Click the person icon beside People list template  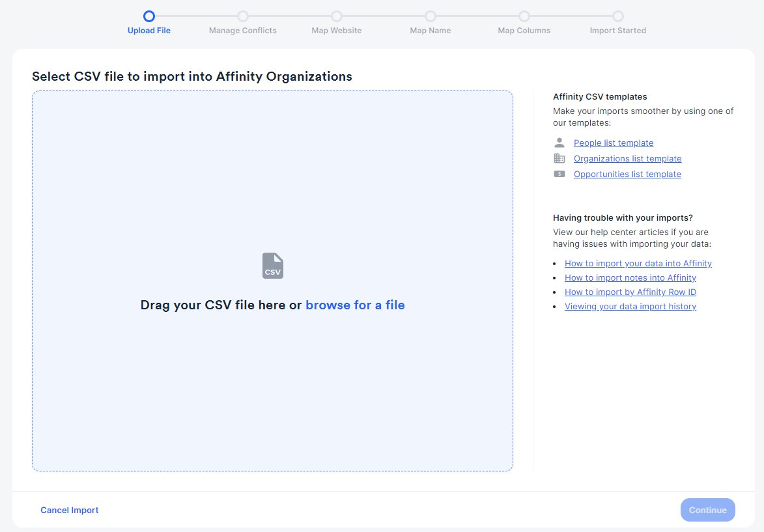[559, 142]
